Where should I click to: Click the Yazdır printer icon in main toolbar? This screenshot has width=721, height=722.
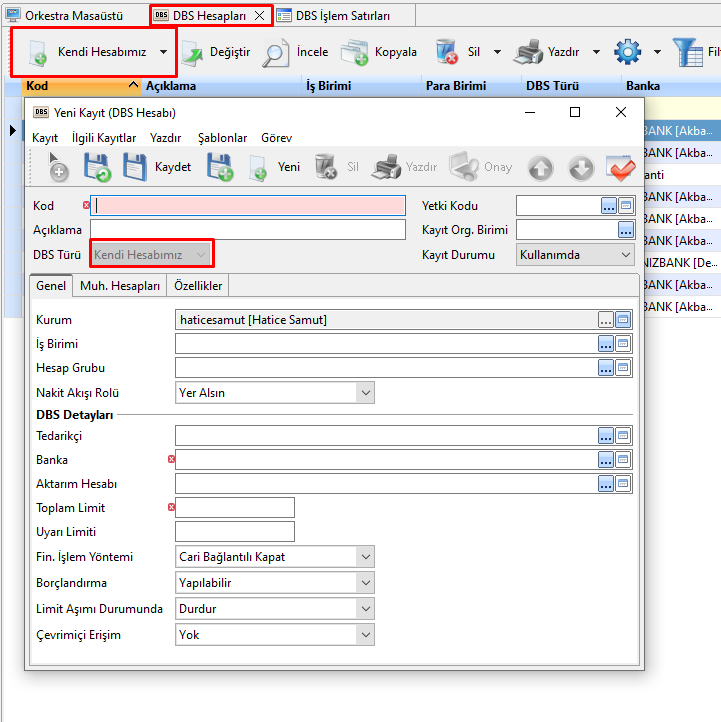(x=528, y=52)
